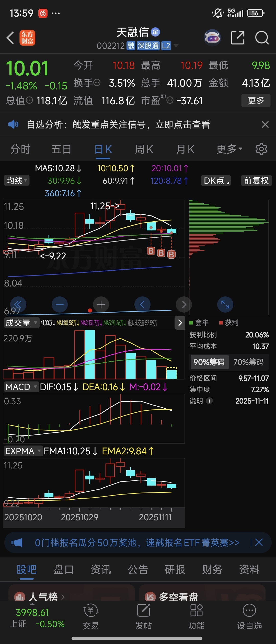This screenshot has width=276, height=644.
Task: Open the 发帖 post icon
Action: [x=144, y=611]
